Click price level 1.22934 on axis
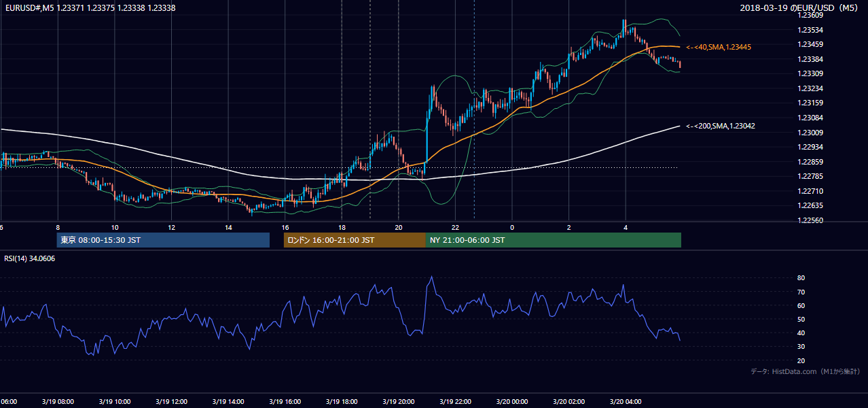The width and height of the screenshot is (868, 408). point(810,147)
